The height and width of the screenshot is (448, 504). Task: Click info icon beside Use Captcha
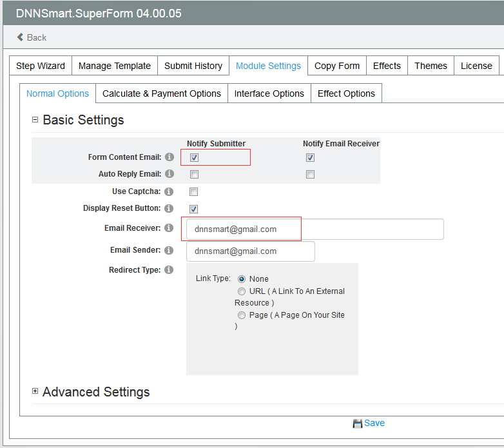169,191
